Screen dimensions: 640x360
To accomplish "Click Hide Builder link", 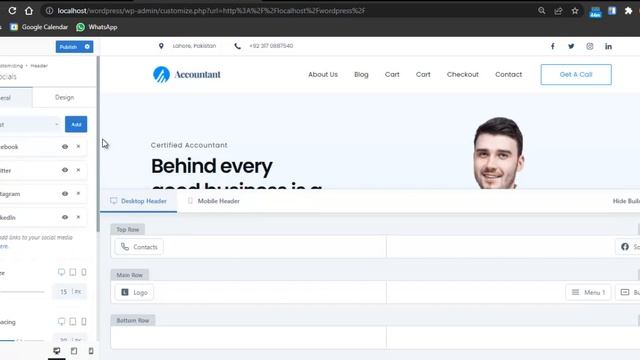I will tap(626, 201).
